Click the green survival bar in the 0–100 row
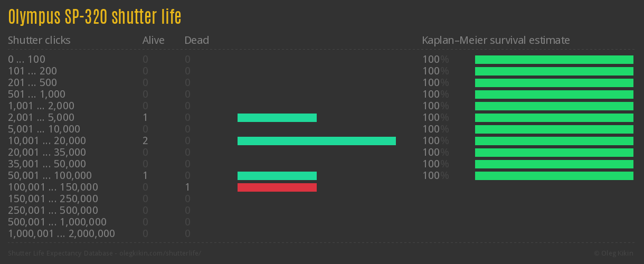The height and width of the screenshot is (264, 644). (554, 60)
